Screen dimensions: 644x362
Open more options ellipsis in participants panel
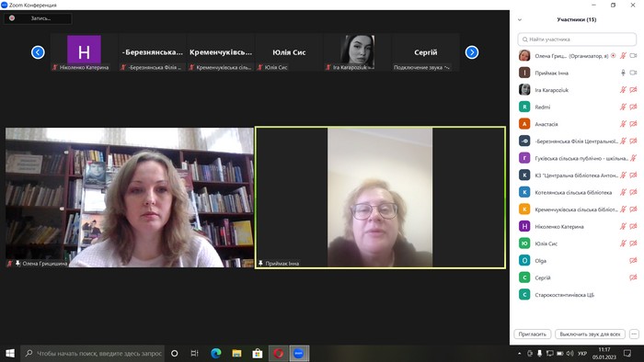(634, 334)
